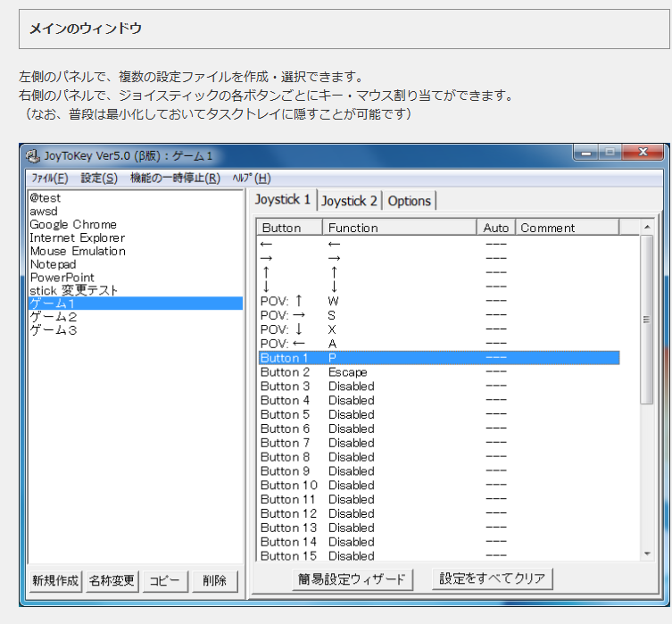Select the Button 2 Escape row
The image size is (672, 624).
click(402, 372)
